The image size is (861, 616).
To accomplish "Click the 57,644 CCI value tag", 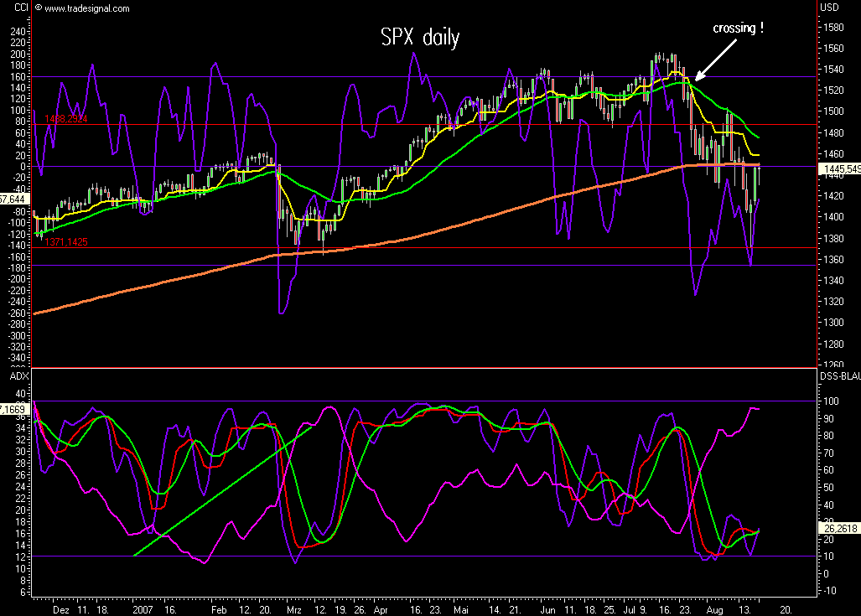I will point(14,199).
